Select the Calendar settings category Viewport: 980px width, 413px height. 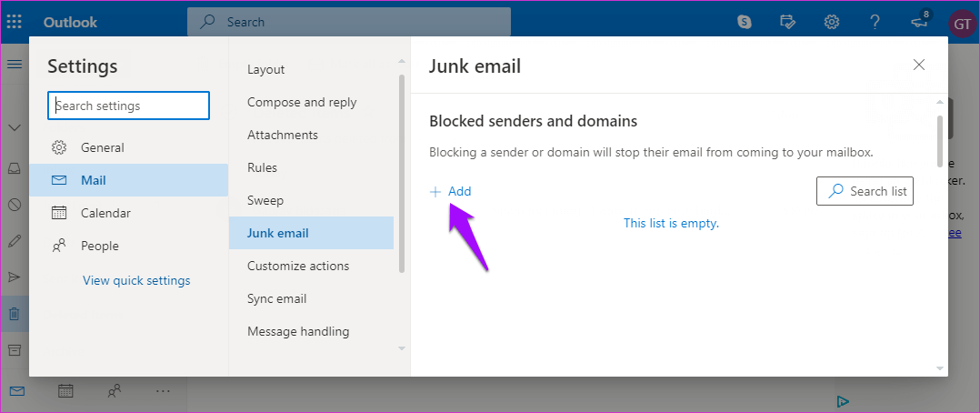(129, 213)
